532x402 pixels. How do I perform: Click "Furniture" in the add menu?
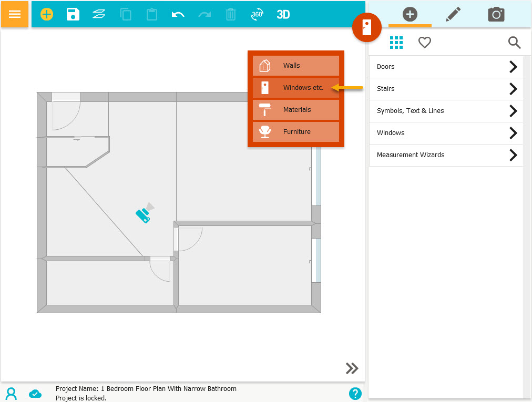(x=295, y=132)
